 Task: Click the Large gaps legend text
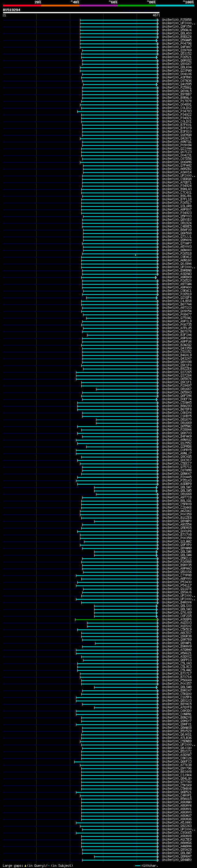(13, 866)
